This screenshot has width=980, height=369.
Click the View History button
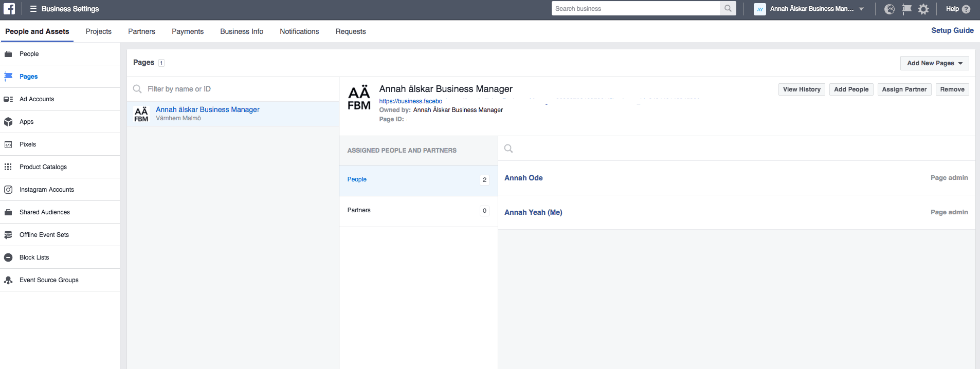point(801,89)
